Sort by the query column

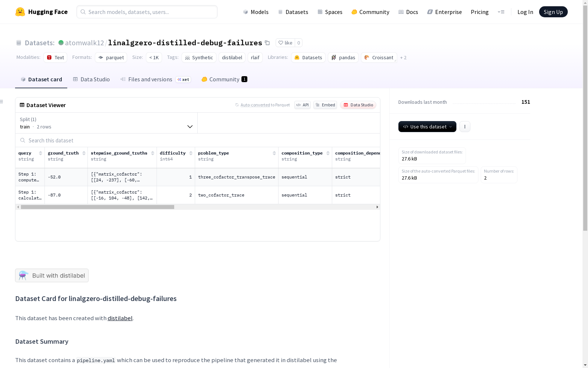[x=40, y=153]
